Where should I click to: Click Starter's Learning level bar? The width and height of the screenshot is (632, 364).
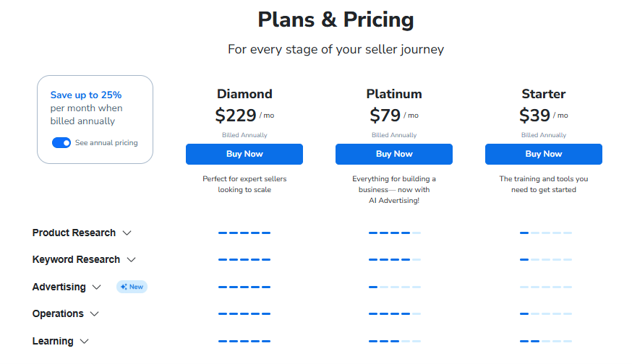pos(545,341)
